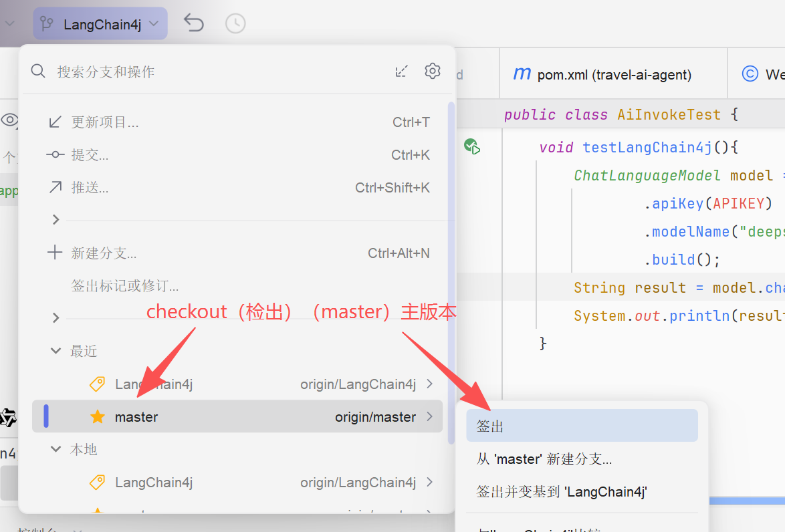Choose 提交... action
Image resolution: width=785 pixels, height=532 pixels.
point(238,155)
